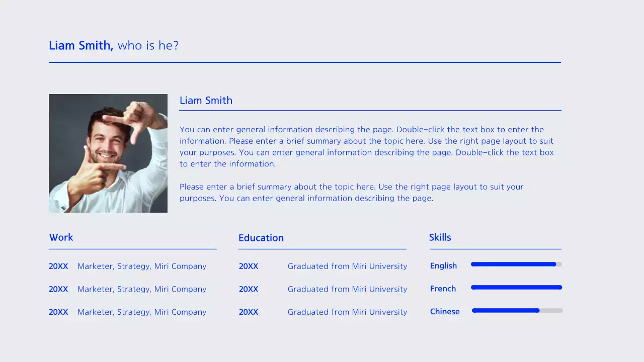Select the divider line under the slide title
The width and height of the screenshot is (644, 362).
pos(305,62)
